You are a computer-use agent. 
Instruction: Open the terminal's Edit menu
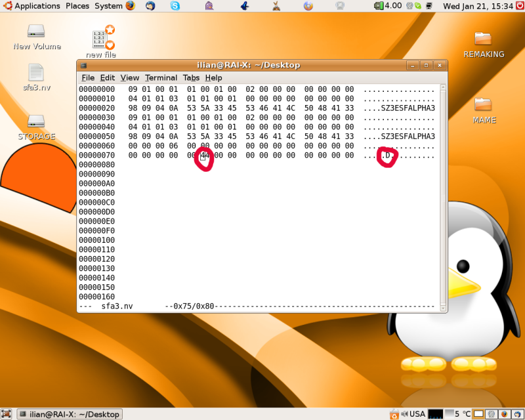pyautogui.click(x=108, y=77)
